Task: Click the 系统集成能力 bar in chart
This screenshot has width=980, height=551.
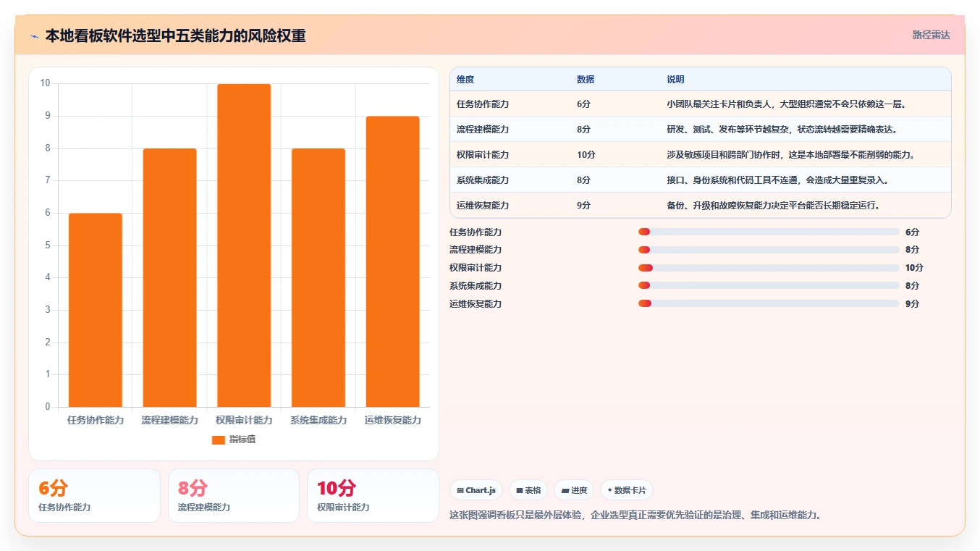Action: (318, 277)
